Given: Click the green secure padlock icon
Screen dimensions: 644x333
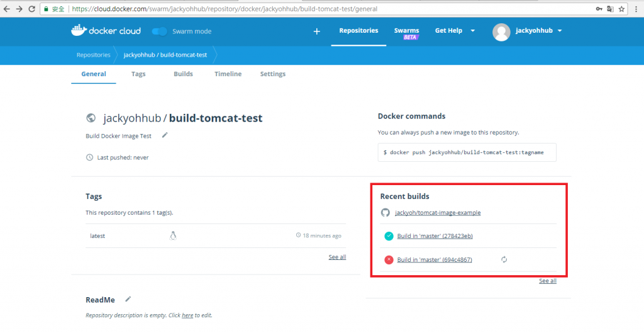Looking at the screenshot, I should tap(46, 9).
